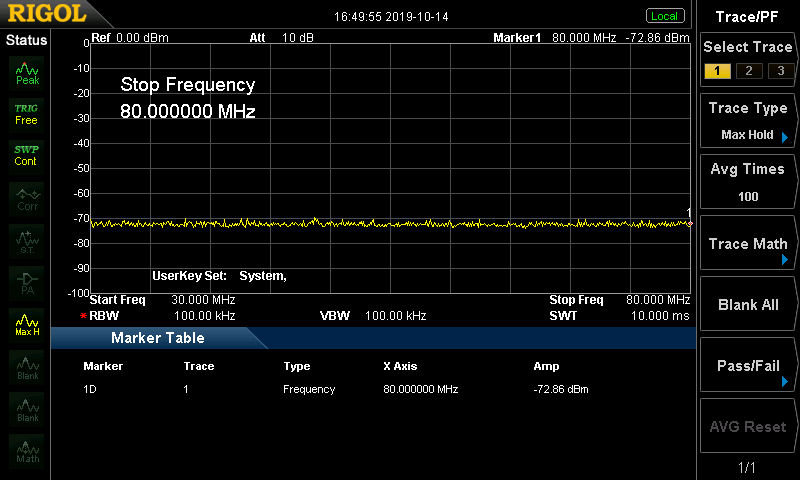The width and height of the screenshot is (800, 480).
Task: Select trace 1 in Select Trace
Action: (717, 71)
